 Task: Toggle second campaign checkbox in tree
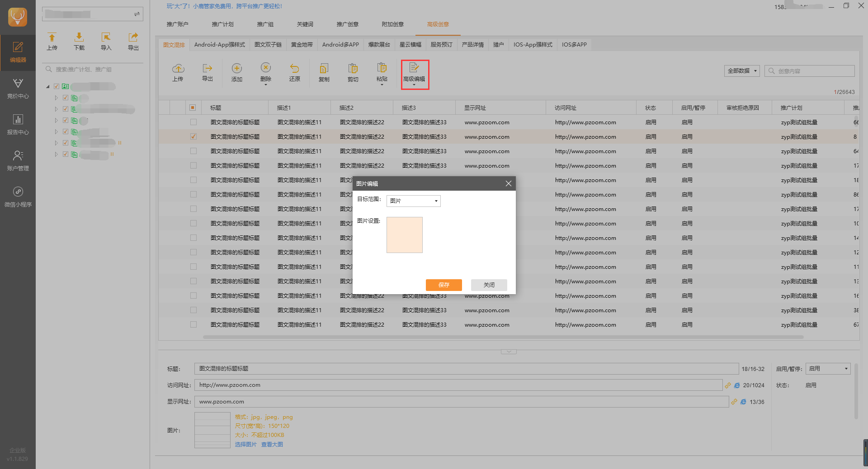pyautogui.click(x=65, y=109)
